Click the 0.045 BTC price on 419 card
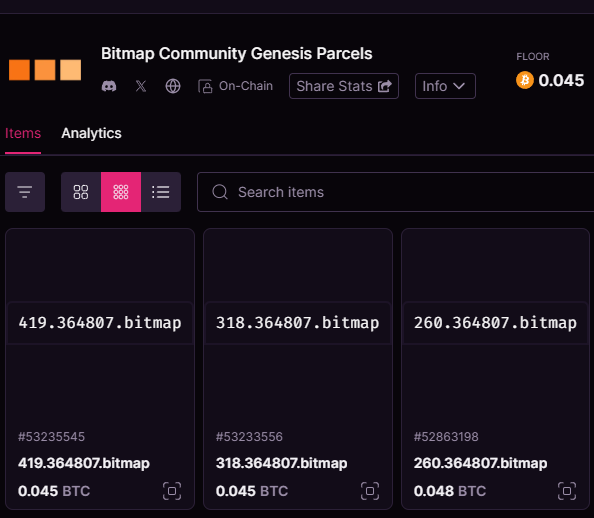Screen dimensions: 594x518 (54, 491)
